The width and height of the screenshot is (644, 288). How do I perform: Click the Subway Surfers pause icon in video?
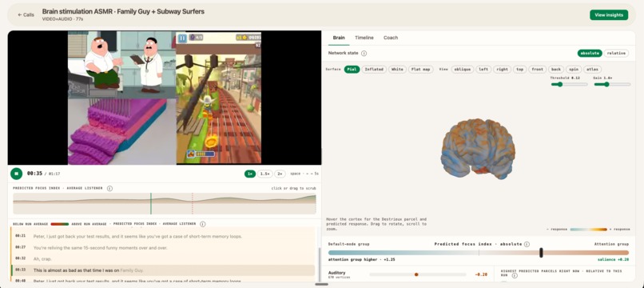point(183,38)
